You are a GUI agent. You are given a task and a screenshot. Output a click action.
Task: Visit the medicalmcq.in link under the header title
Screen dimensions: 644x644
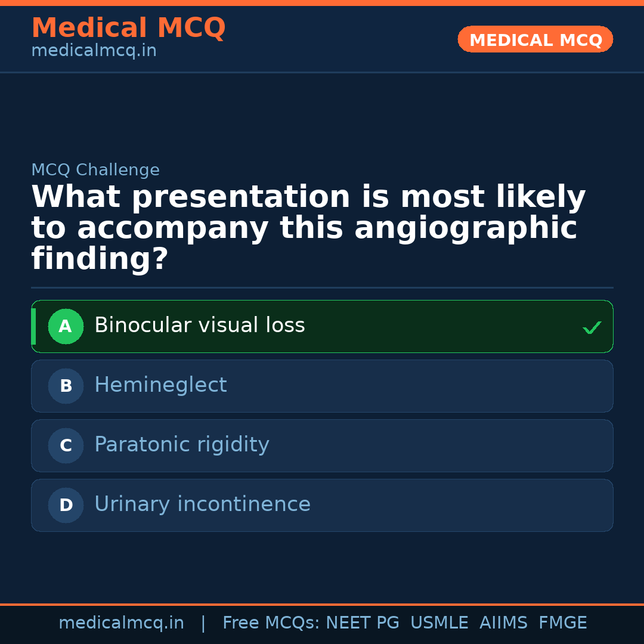94,51
